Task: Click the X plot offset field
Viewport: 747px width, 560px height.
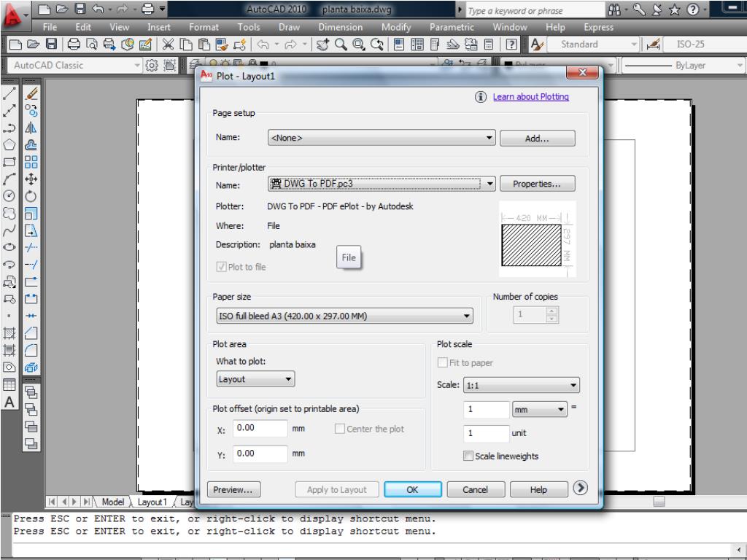Action: pyautogui.click(x=260, y=429)
